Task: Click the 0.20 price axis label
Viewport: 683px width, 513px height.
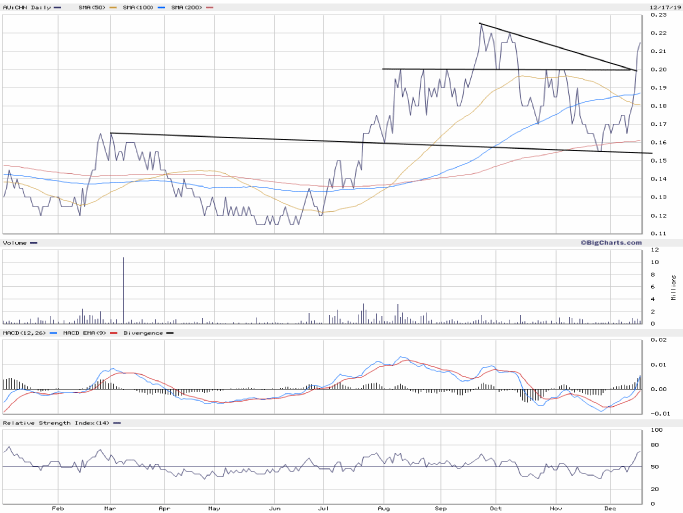Action: (x=658, y=69)
